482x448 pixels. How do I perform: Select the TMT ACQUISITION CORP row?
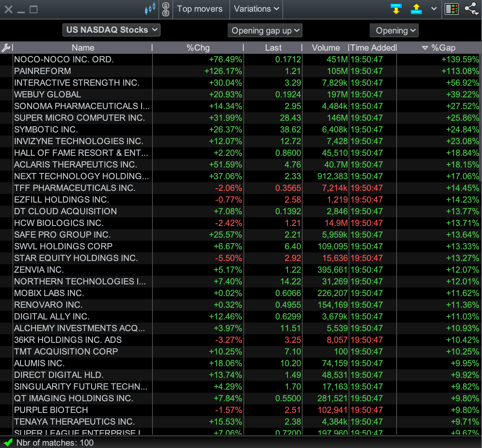pos(240,352)
